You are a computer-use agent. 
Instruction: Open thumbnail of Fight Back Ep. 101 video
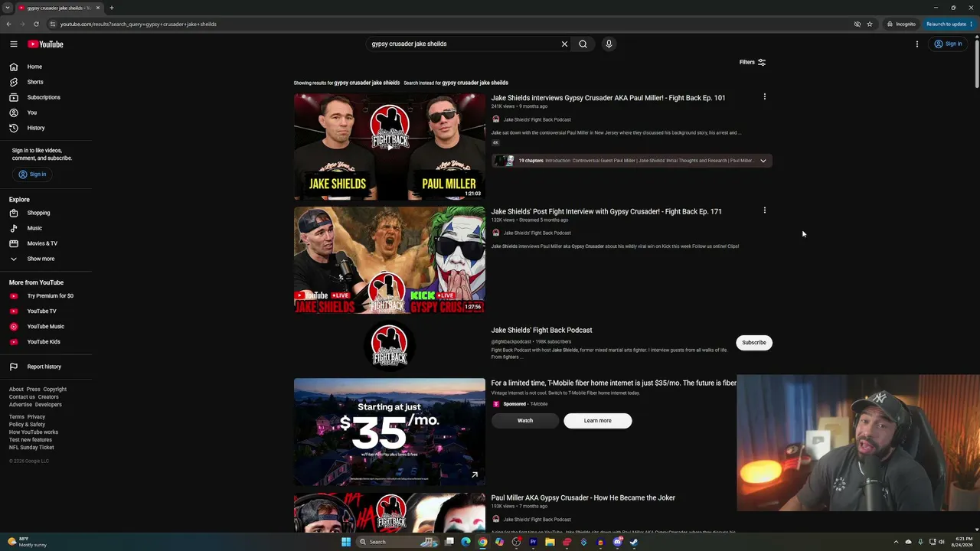pos(390,147)
